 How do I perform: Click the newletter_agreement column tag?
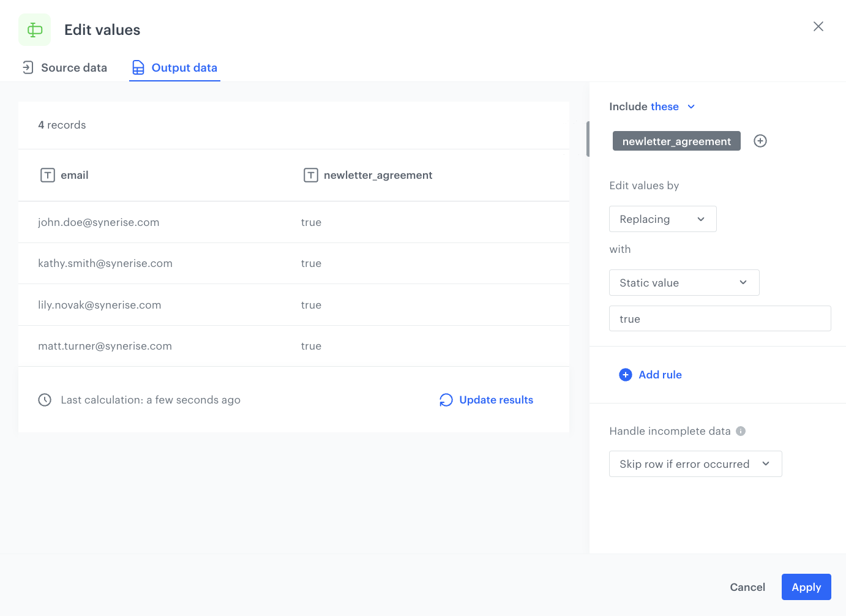pyautogui.click(x=676, y=141)
